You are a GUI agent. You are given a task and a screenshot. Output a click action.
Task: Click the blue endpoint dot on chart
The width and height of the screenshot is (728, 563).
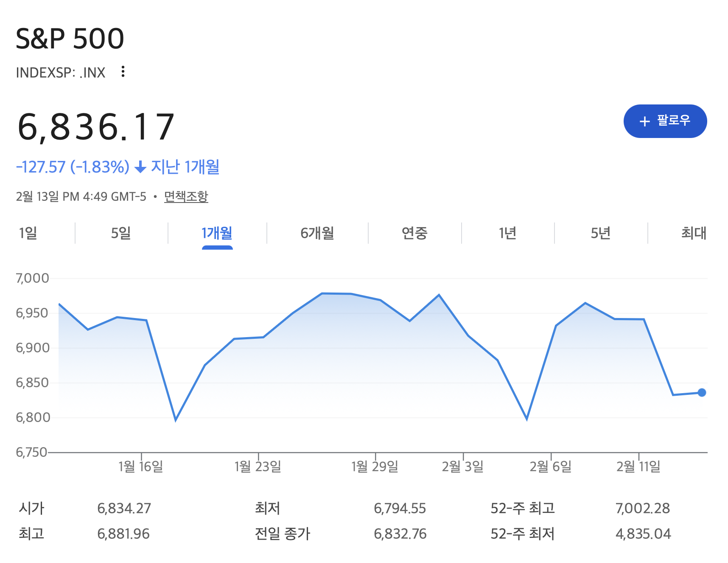[702, 392]
